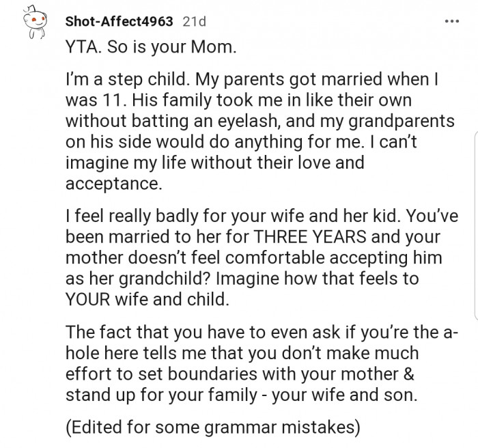Click the "YTA" verdict abbreviation
The height and width of the screenshot is (448, 478).
(x=83, y=47)
